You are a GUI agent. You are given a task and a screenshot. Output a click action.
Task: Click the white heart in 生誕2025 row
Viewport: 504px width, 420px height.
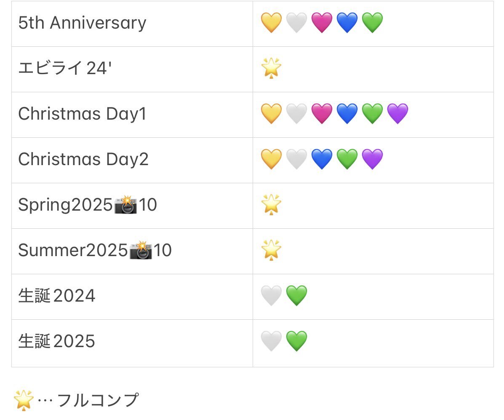[x=271, y=341]
